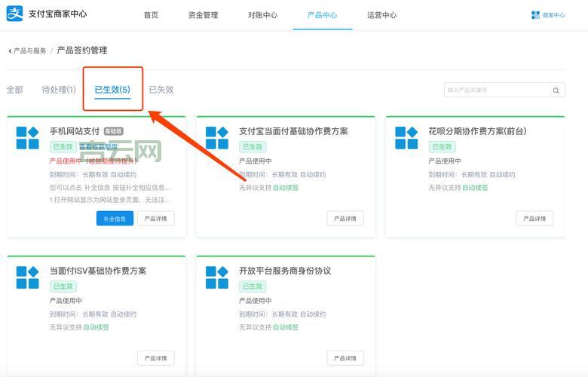588x377 pixels.
Task: Open 产品详情 for 支付宝当面付基础协作费方案
Action: point(345,219)
